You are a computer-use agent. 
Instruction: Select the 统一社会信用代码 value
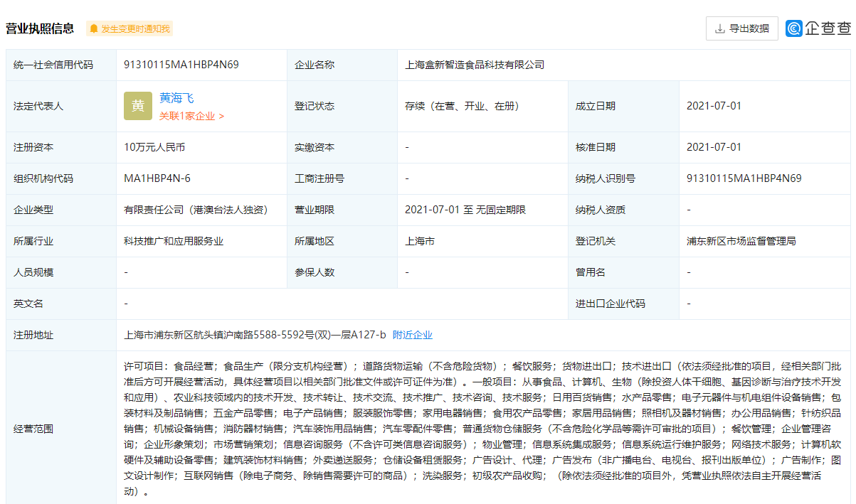click(x=181, y=65)
